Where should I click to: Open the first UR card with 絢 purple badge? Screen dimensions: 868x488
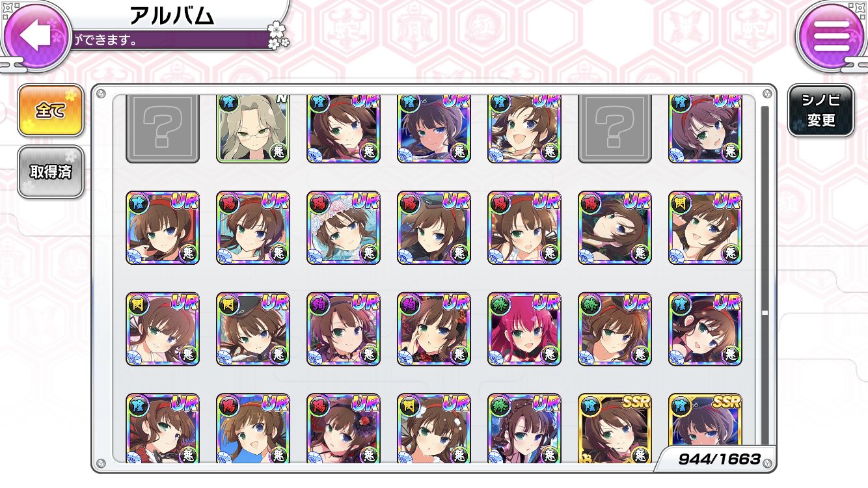point(343,329)
